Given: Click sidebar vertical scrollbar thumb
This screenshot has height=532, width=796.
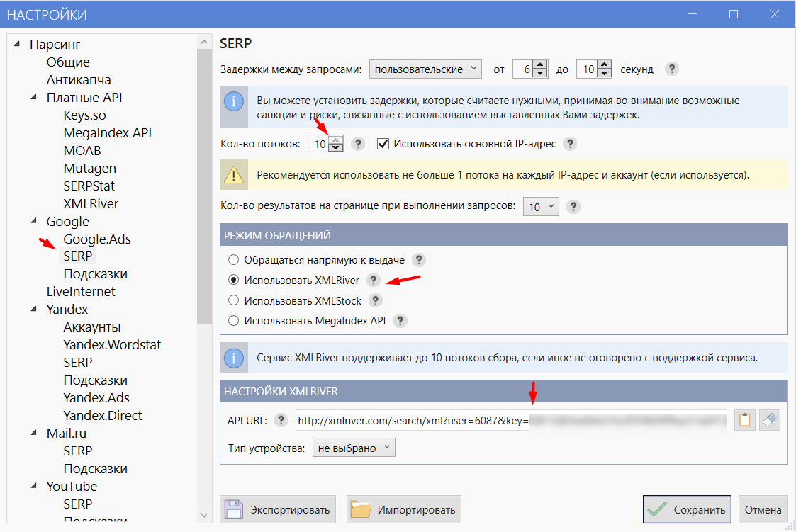Looking at the screenshot, I should tap(204, 186).
